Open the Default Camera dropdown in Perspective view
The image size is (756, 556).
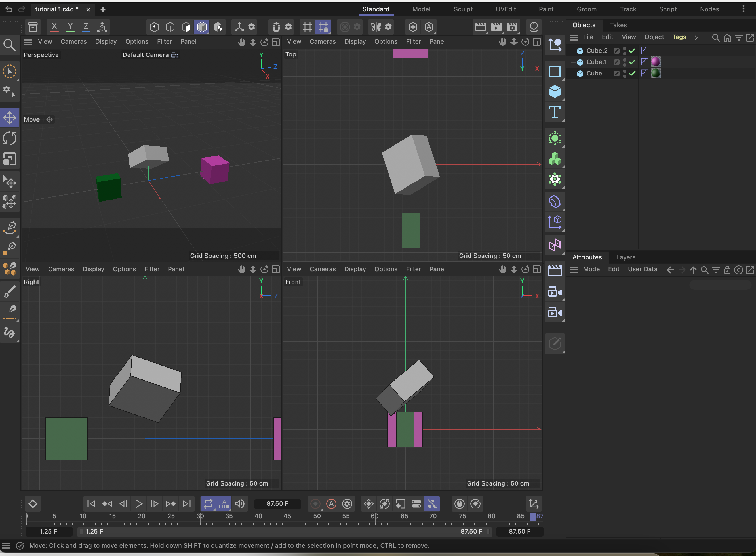[x=150, y=54]
